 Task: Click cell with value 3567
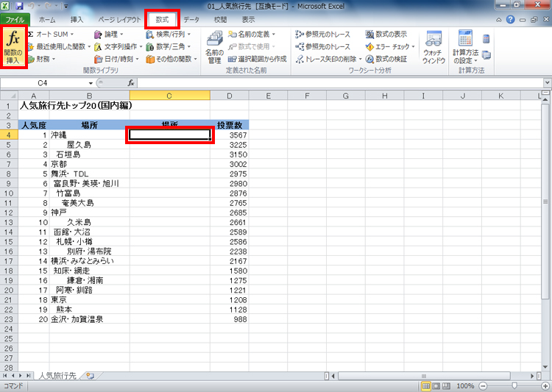pos(230,135)
